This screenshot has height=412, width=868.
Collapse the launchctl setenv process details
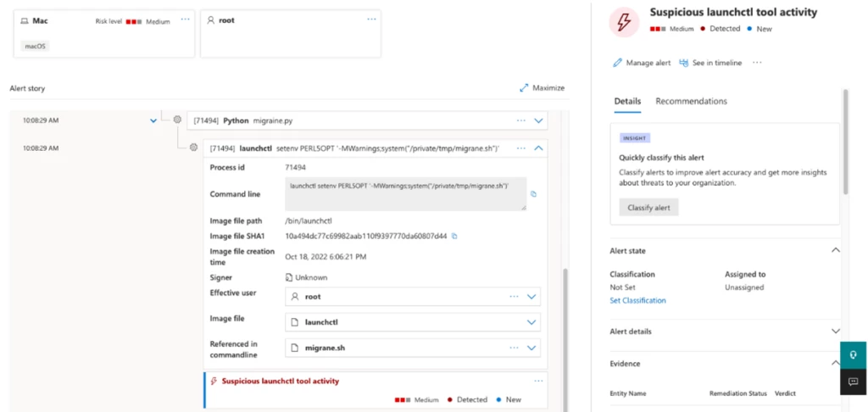(x=538, y=148)
